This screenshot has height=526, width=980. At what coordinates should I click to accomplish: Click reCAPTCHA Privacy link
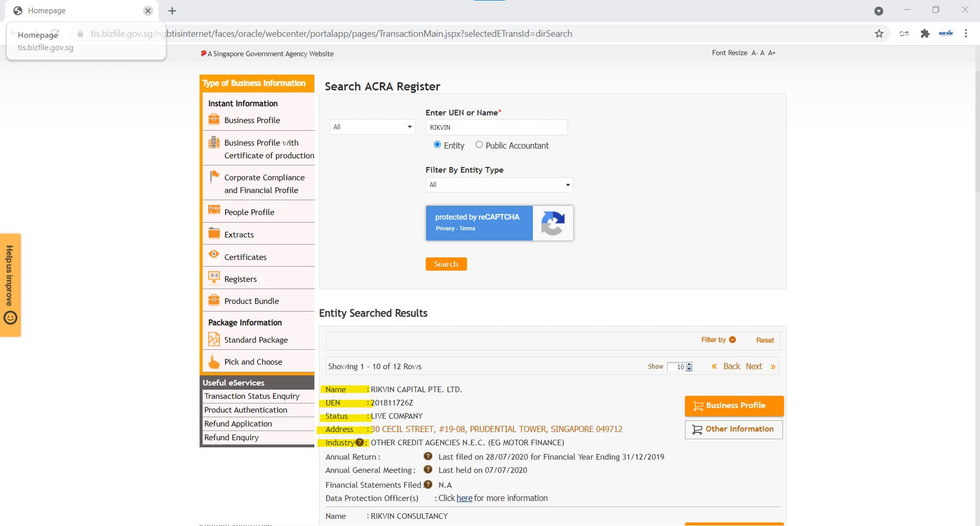tap(445, 228)
